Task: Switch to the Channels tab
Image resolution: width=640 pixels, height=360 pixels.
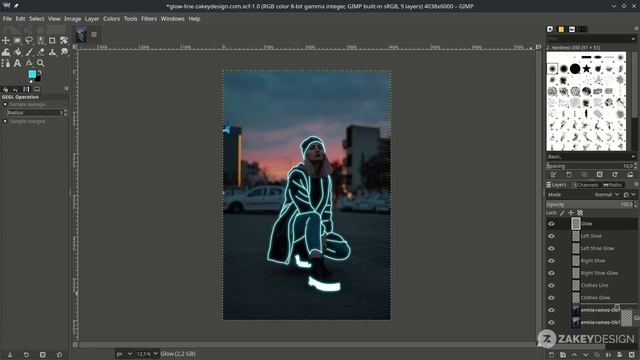Action: 585,185
